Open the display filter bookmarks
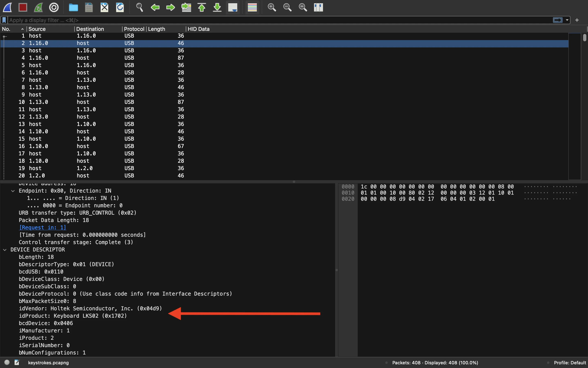 click(4, 20)
